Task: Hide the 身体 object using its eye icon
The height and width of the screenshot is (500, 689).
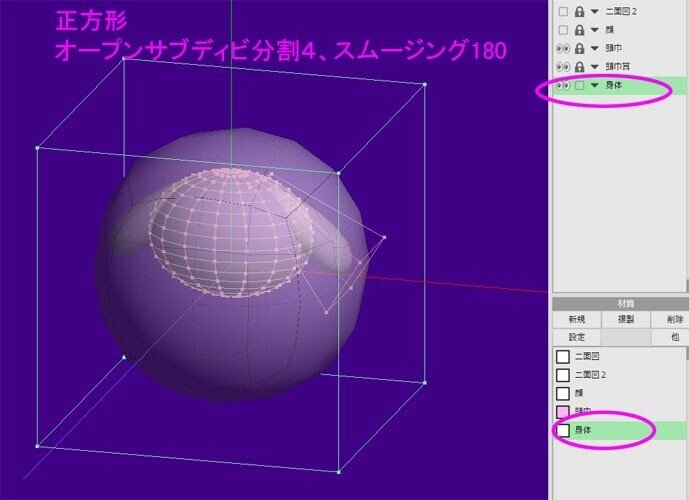Action: 563,85
